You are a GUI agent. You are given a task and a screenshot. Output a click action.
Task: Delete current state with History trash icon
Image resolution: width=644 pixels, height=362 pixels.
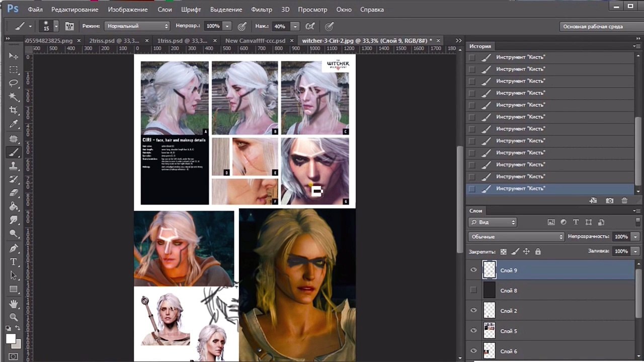(x=624, y=201)
